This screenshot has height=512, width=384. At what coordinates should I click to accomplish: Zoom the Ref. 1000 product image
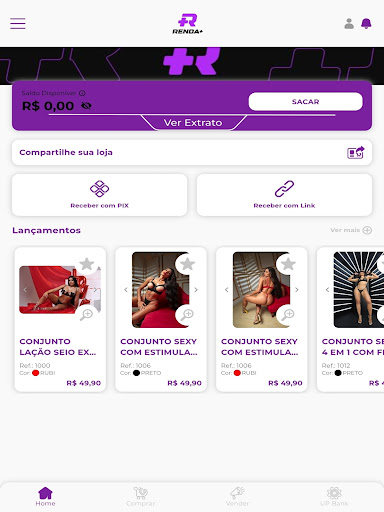(x=86, y=314)
